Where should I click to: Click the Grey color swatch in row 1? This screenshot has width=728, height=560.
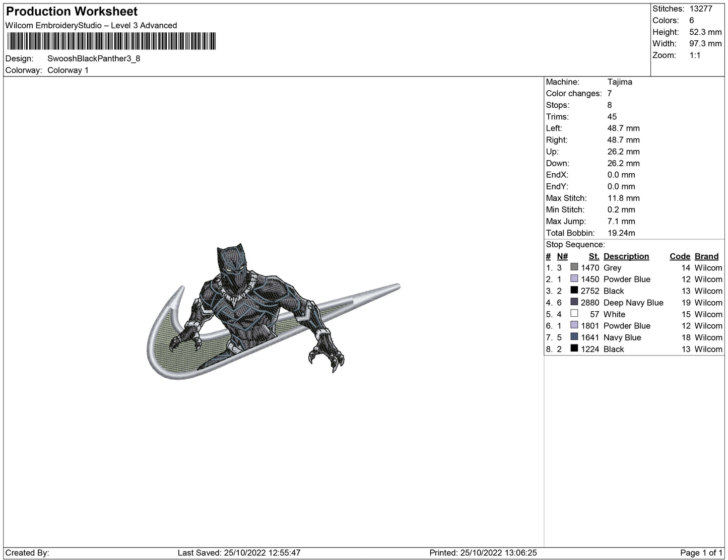click(574, 267)
